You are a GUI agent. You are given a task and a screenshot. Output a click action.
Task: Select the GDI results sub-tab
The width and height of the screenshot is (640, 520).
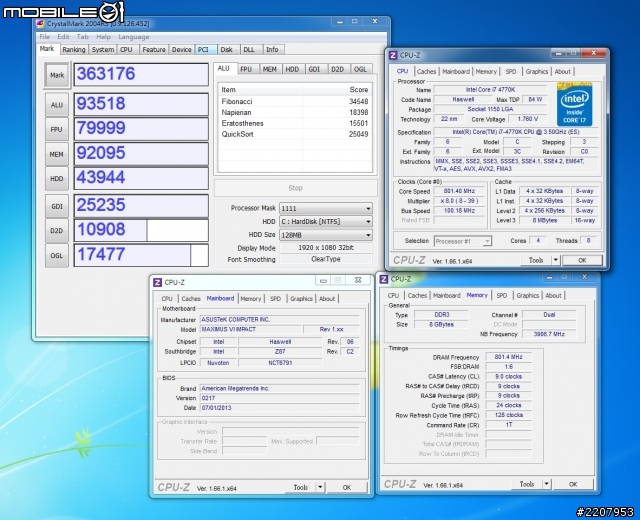click(x=315, y=69)
